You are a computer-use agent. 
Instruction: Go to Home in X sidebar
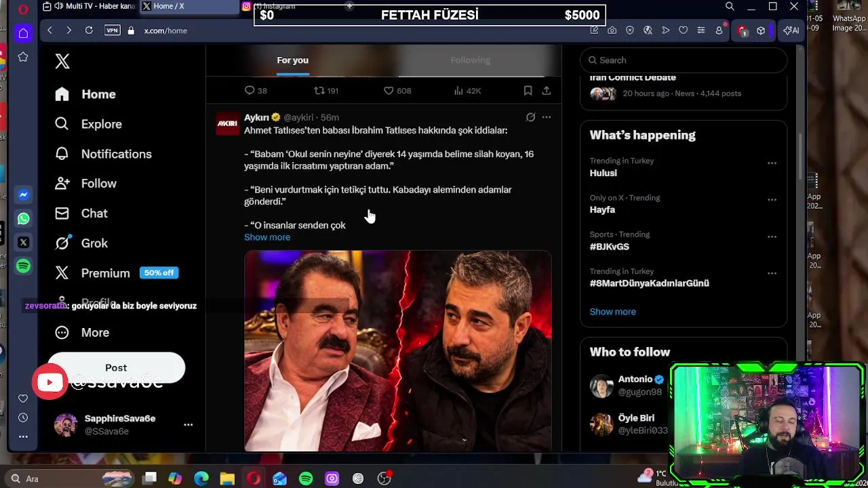coord(85,94)
